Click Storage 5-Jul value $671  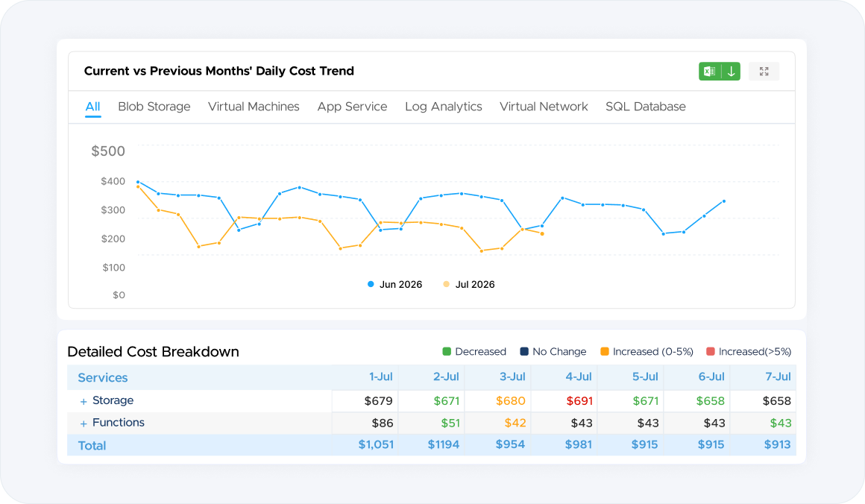(x=646, y=401)
